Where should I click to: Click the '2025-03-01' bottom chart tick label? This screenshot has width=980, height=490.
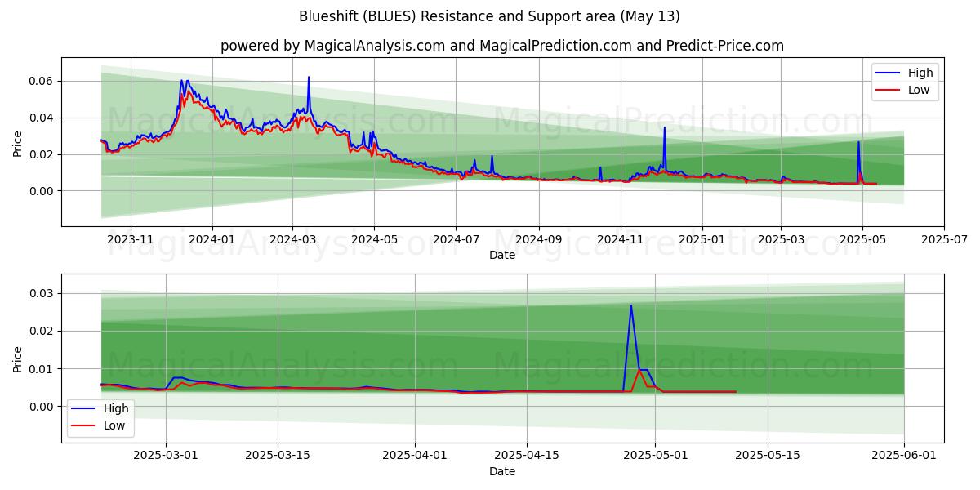[167, 456]
